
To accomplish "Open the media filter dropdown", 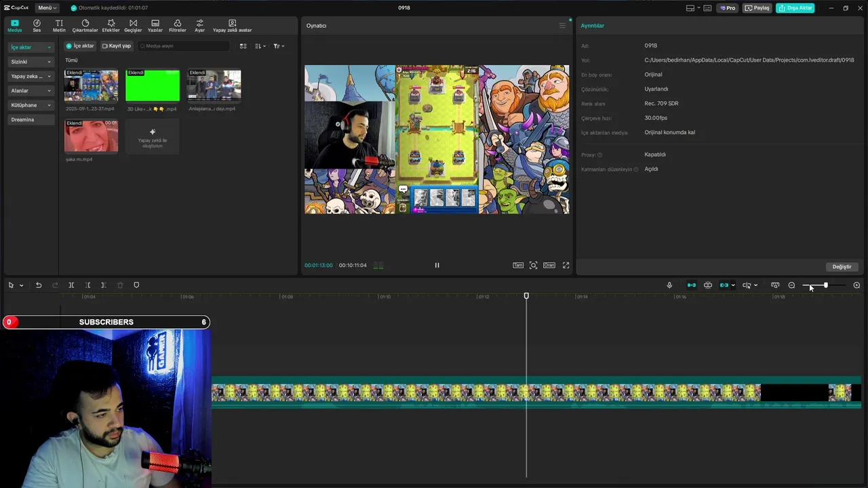I will click(279, 46).
